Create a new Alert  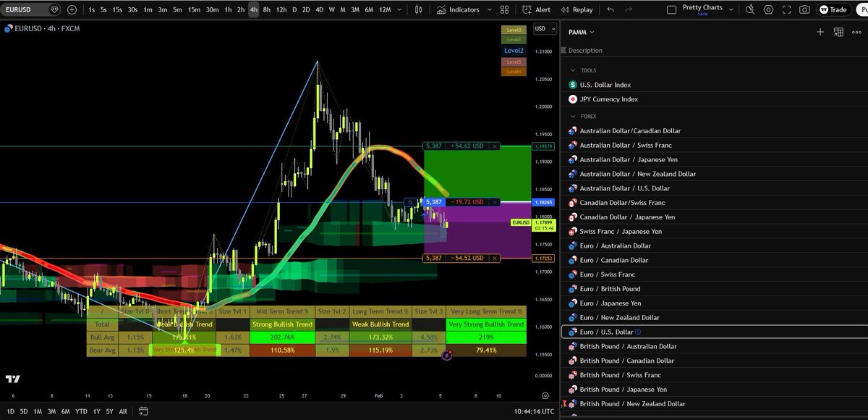pyautogui.click(x=537, y=9)
